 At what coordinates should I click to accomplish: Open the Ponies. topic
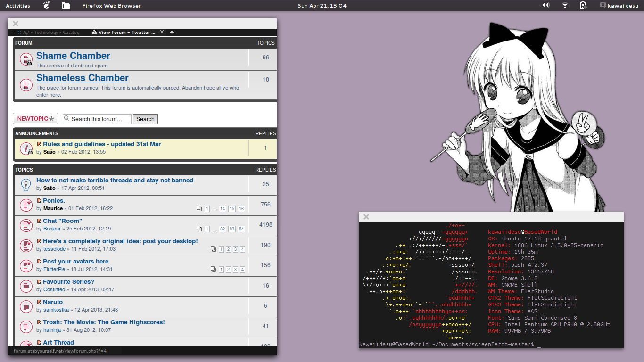click(54, 201)
